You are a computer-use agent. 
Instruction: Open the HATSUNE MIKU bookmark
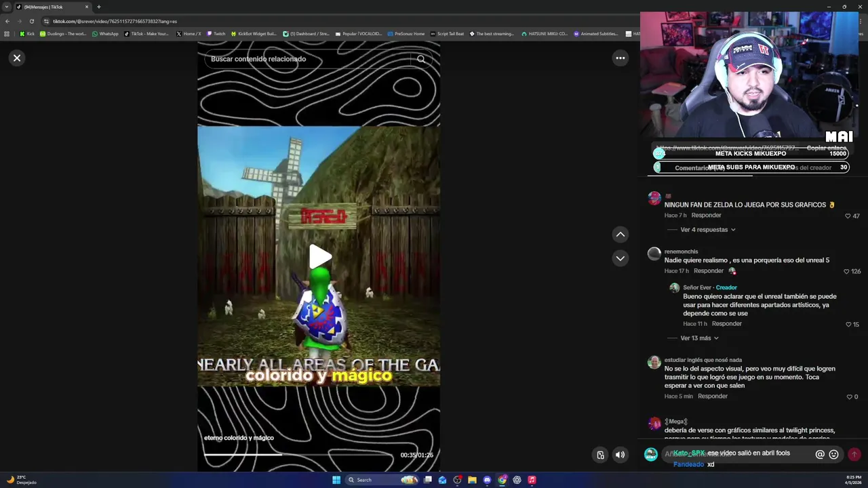point(545,34)
